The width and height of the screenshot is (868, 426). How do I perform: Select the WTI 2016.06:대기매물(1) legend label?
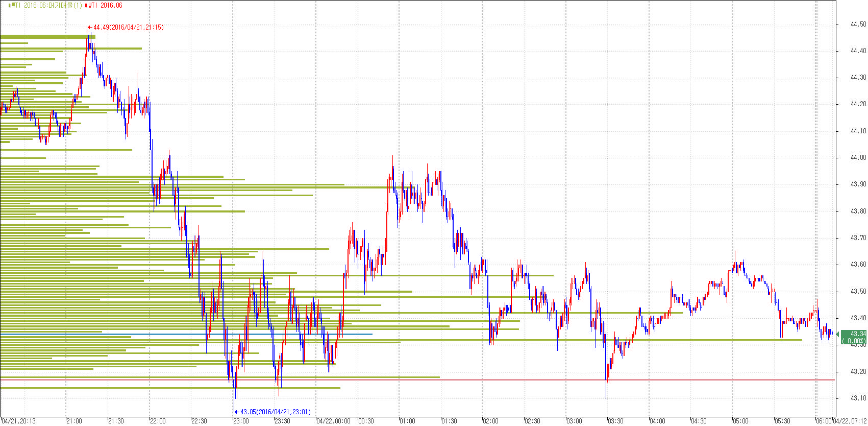(47, 6)
